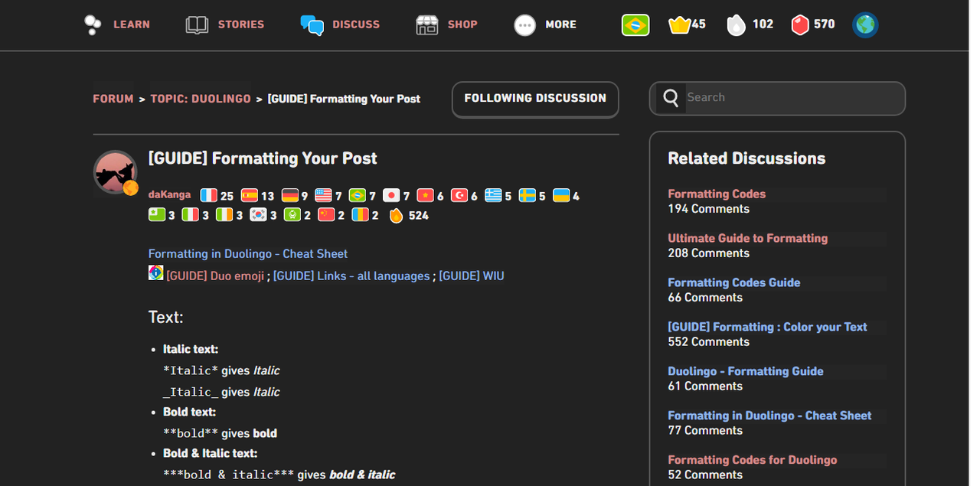Go to the LEARN menu item

[132, 24]
